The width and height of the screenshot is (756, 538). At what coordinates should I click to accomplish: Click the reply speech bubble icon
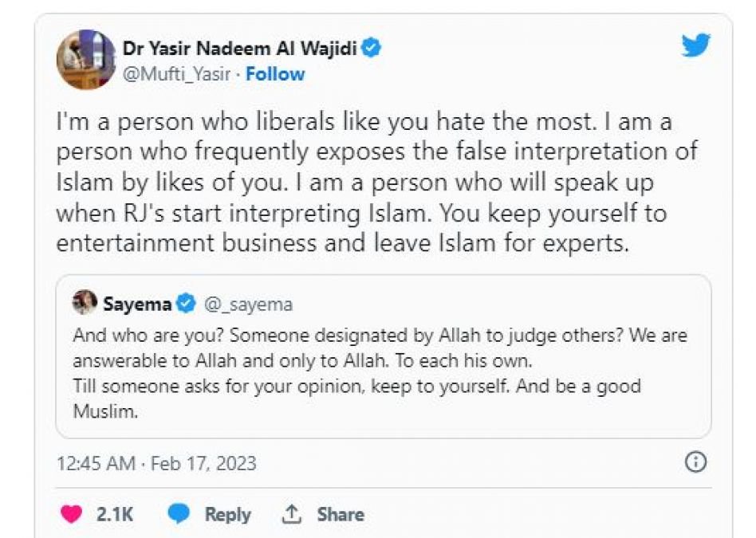pyautogui.click(x=179, y=514)
